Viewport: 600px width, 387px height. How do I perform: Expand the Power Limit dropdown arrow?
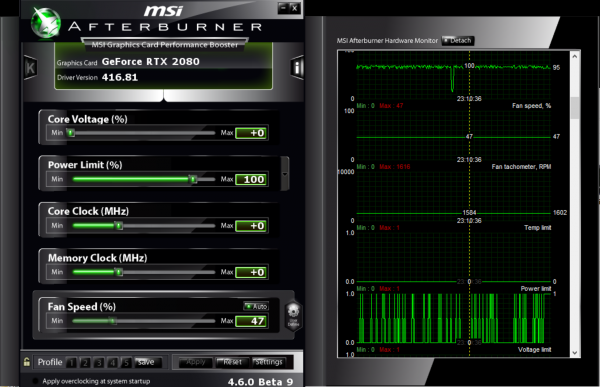click(285, 174)
